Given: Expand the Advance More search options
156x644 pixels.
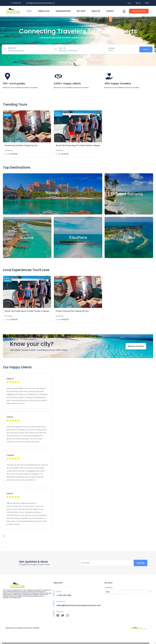Looking at the screenshot, I should [111, 51].
